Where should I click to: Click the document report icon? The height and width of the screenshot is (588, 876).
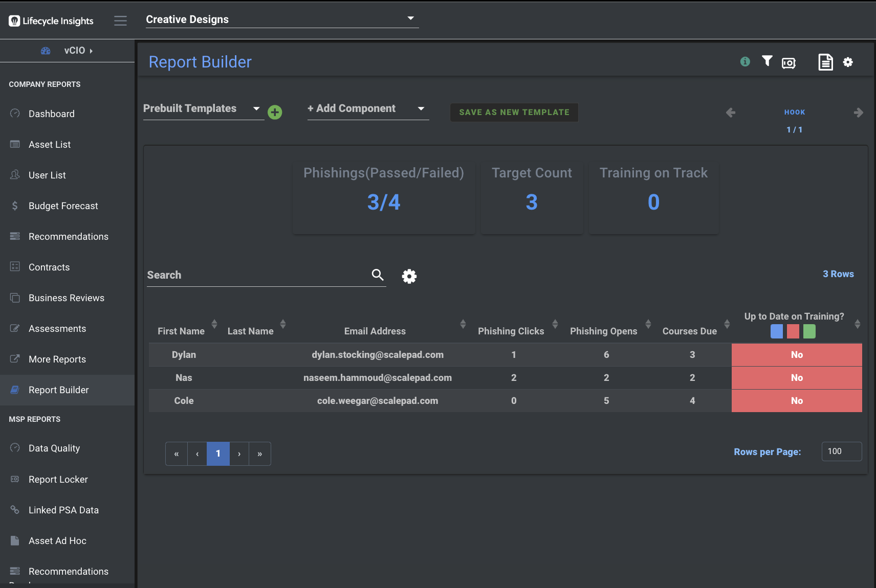pyautogui.click(x=825, y=61)
